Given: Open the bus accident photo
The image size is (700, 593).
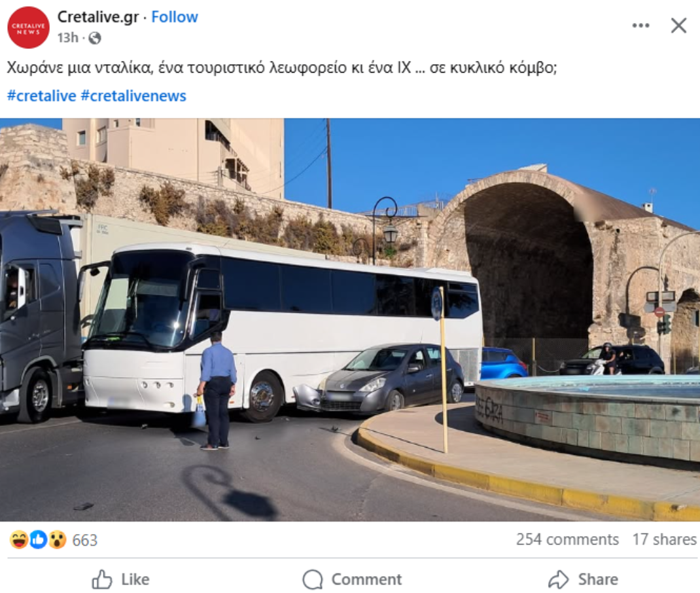Looking at the screenshot, I should coord(350,319).
